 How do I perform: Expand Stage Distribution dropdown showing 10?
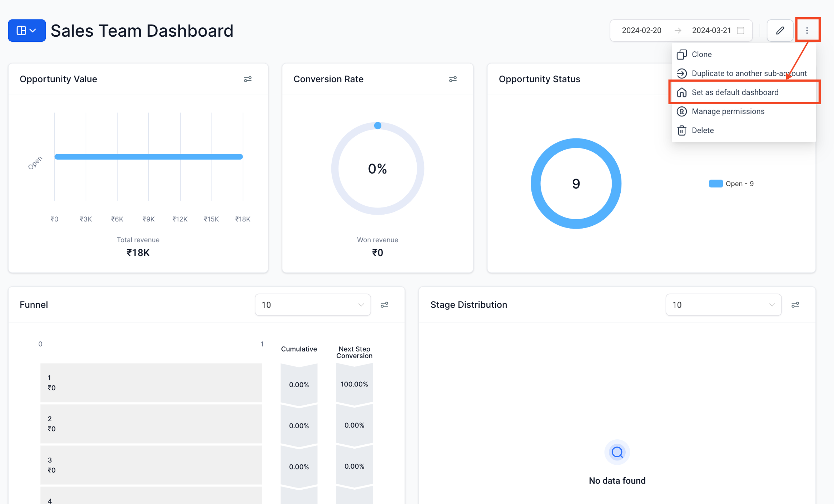[724, 305]
